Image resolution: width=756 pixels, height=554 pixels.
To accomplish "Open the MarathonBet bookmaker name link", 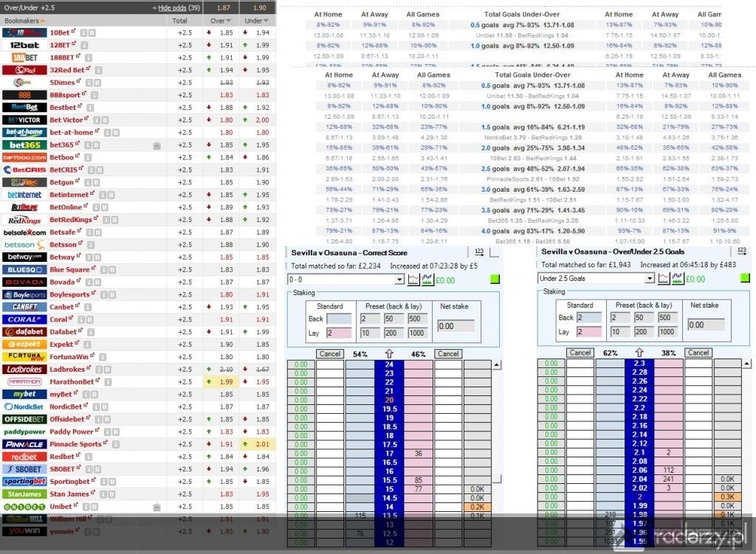I will coord(72,382).
